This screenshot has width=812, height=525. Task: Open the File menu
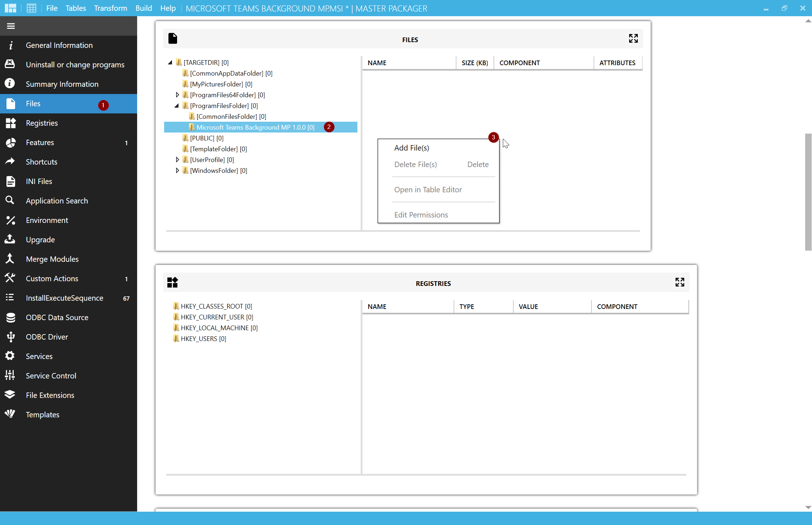click(x=52, y=8)
